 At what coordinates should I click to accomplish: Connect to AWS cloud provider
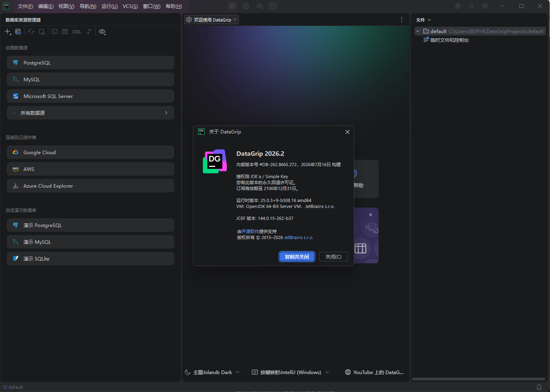pos(90,169)
